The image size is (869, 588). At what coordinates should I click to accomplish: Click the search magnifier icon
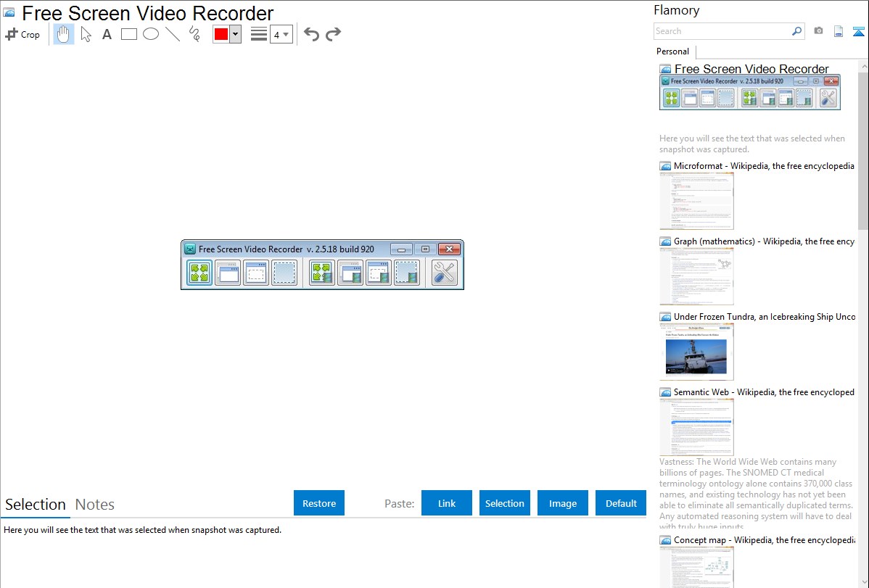(797, 31)
